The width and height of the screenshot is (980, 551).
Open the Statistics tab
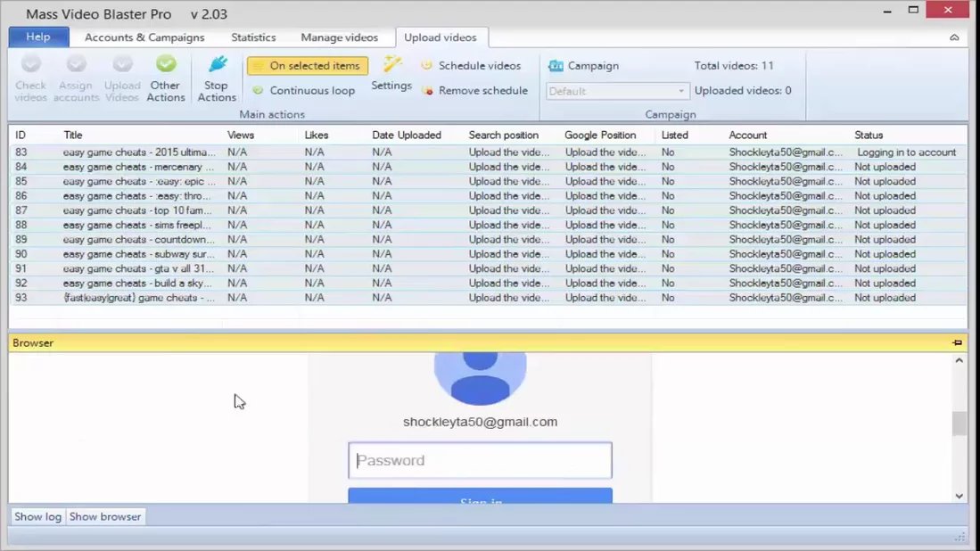[253, 37]
